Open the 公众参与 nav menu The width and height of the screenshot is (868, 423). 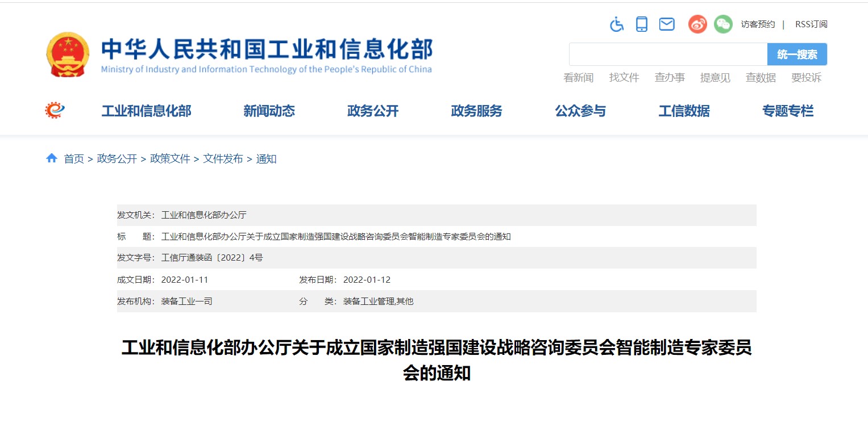coord(580,111)
